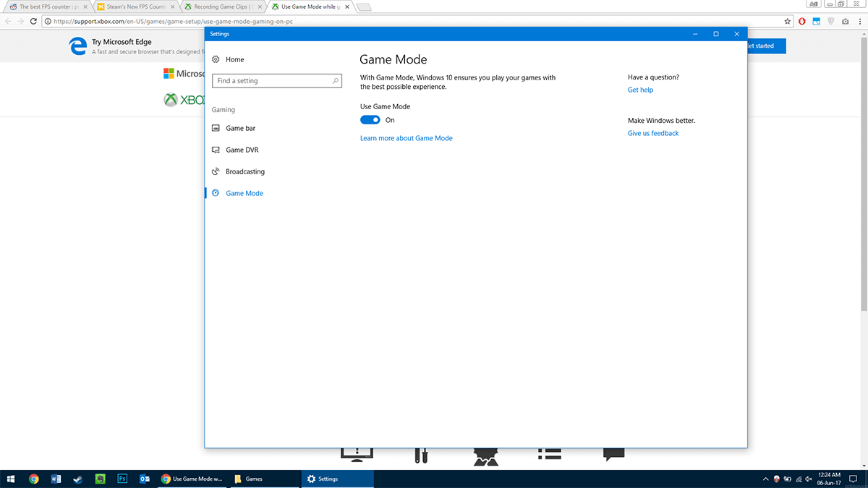Open Evernote from the taskbar
868x488 pixels.
point(101,479)
